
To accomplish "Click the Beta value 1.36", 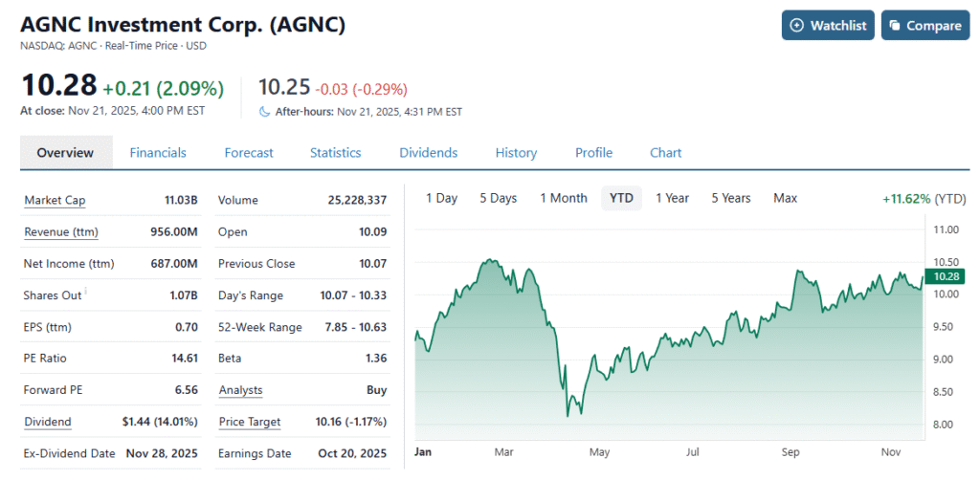I will tap(377, 359).
